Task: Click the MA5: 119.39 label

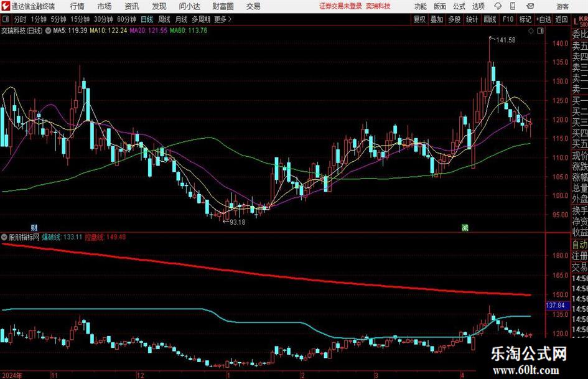Action: click(x=70, y=30)
